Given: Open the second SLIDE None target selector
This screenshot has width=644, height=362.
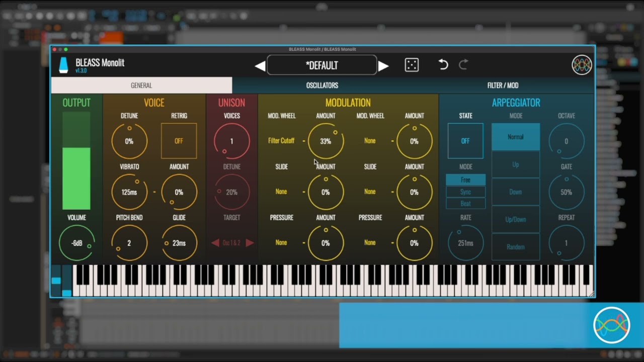Looking at the screenshot, I should [x=370, y=192].
